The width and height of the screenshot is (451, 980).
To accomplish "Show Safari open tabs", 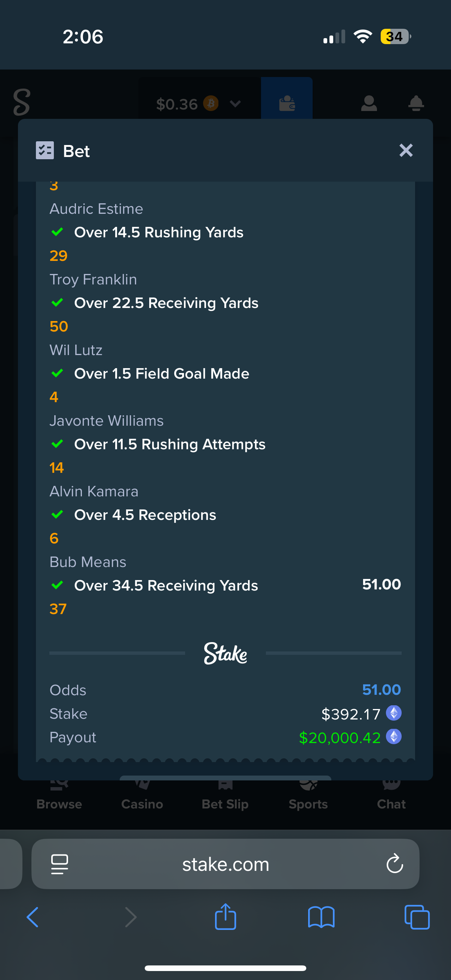I will 417,917.
